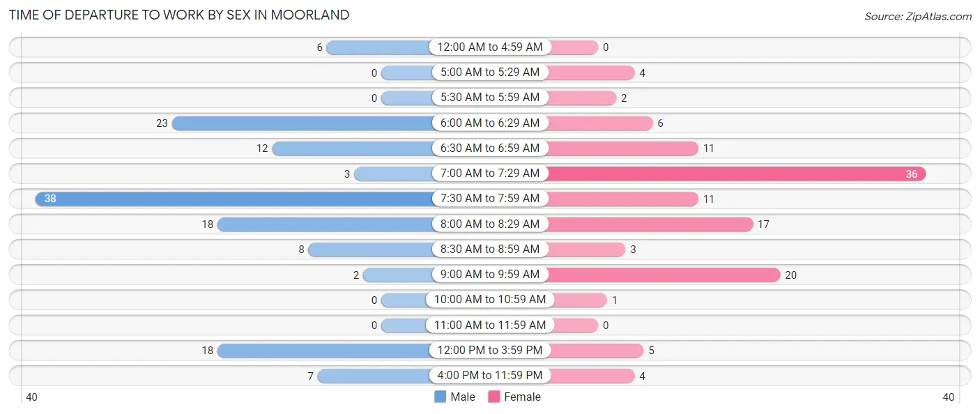Click the Male legend color swatch
Viewport: 980px width, 414px height.
440,397
